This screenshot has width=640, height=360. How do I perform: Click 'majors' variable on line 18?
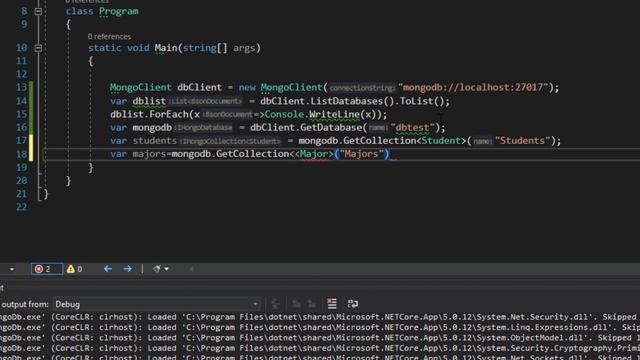(149, 154)
